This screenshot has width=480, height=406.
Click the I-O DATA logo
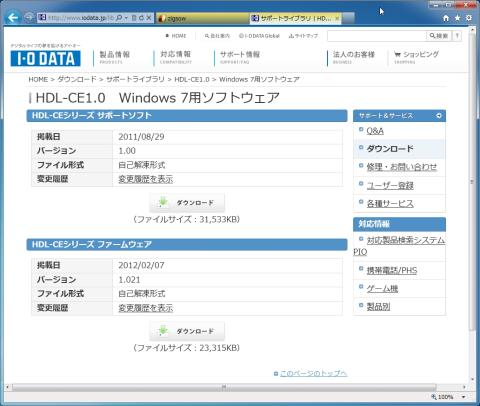pos(46,58)
